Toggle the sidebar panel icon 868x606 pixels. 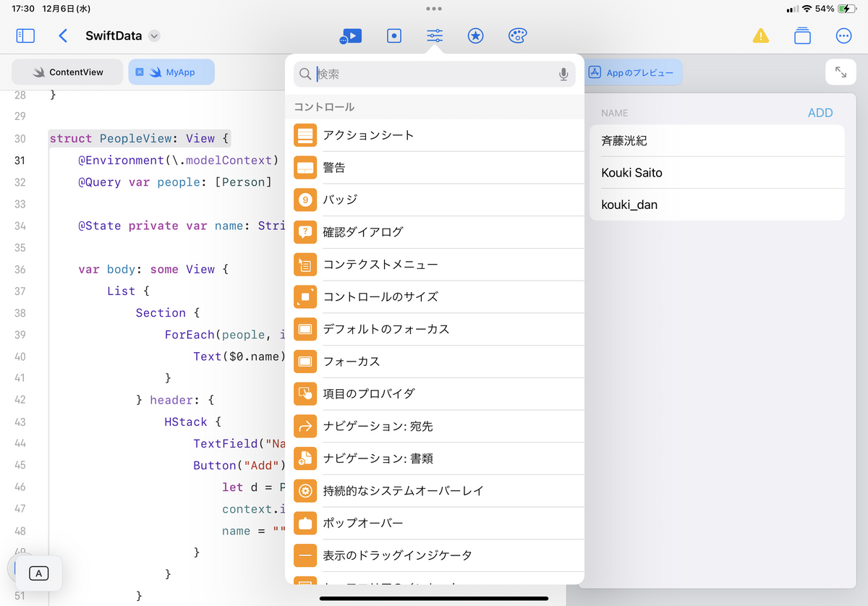25,35
